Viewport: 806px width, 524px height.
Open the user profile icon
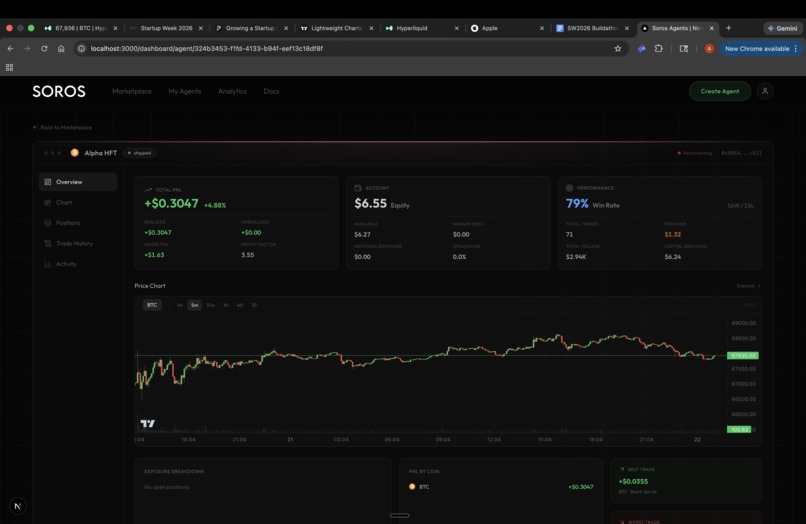click(x=765, y=91)
